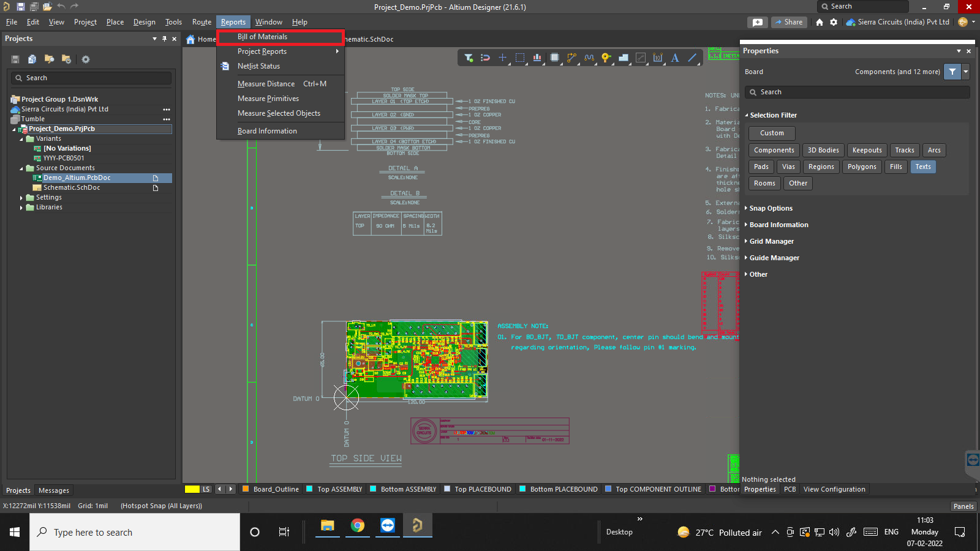Open the Bill of Materials menu item
This screenshot has height=551, width=980.
pyautogui.click(x=281, y=37)
